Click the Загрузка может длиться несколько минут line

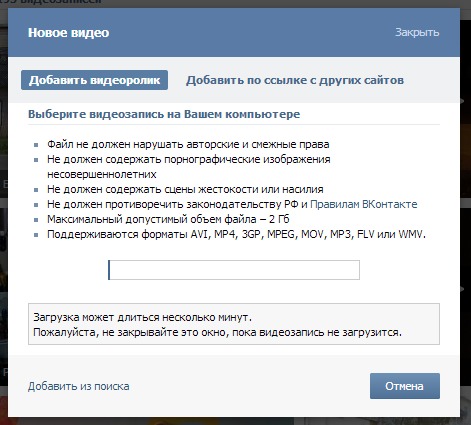point(142,317)
